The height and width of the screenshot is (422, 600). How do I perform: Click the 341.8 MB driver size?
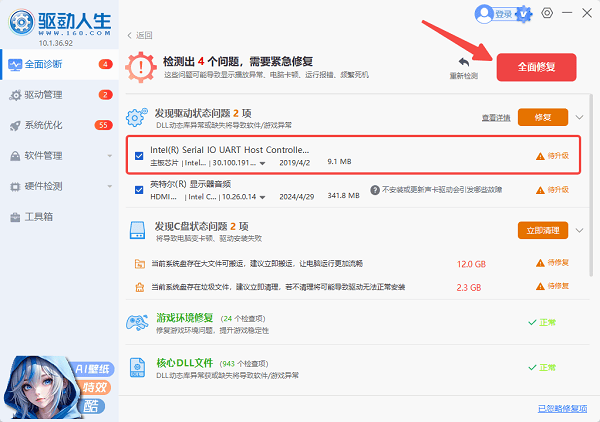pos(343,196)
